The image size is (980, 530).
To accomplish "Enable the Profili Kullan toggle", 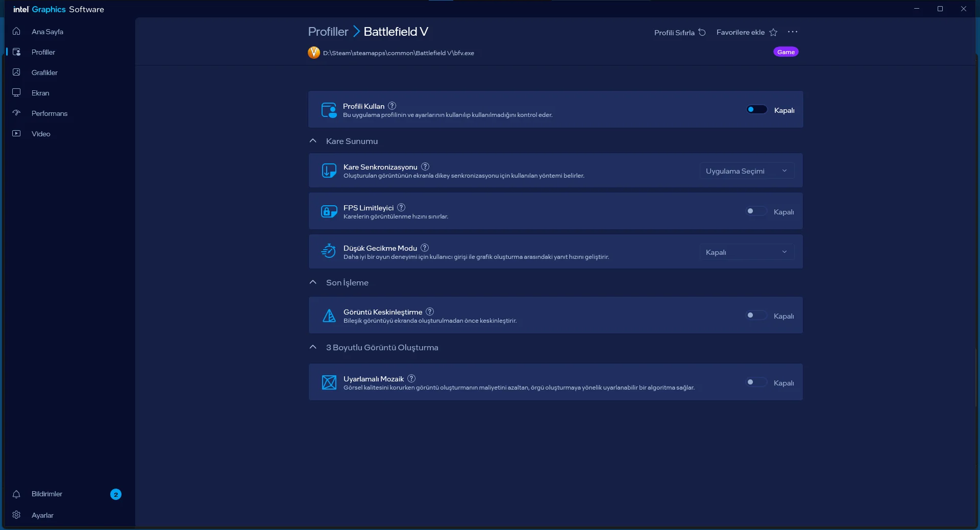I will click(x=757, y=110).
